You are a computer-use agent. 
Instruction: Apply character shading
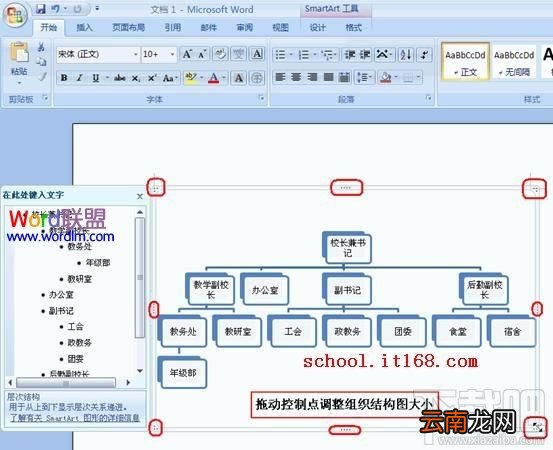pyautogui.click(x=239, y=78)
